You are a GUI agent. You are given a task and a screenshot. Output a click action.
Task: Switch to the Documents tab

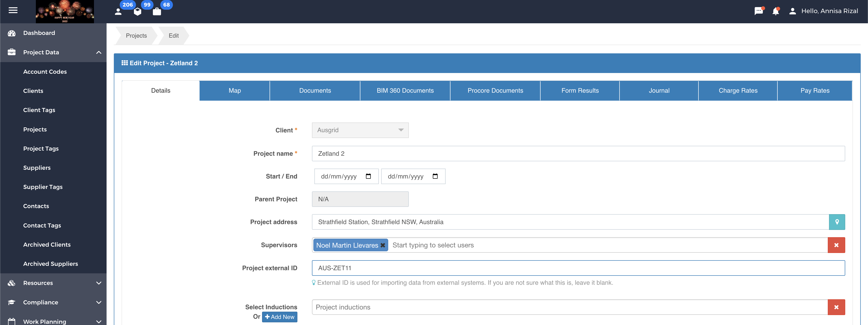point(315,91)
